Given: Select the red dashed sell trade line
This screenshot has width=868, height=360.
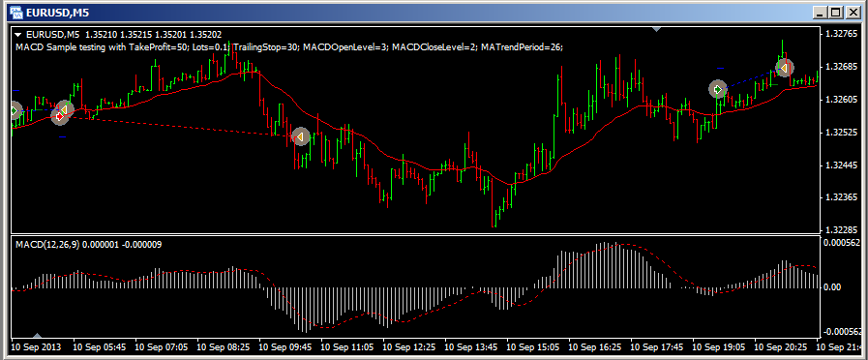Looking at the screenshot, I should tap(180, 126).
